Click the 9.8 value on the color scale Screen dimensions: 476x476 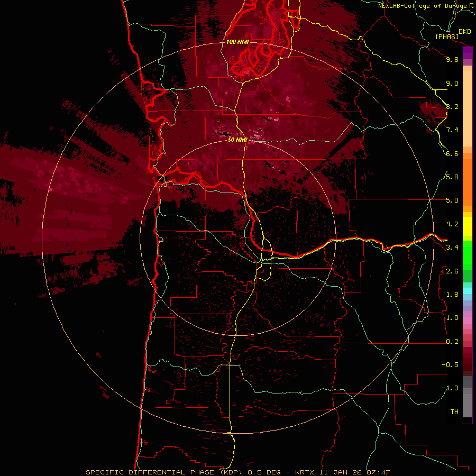point(452,60)
